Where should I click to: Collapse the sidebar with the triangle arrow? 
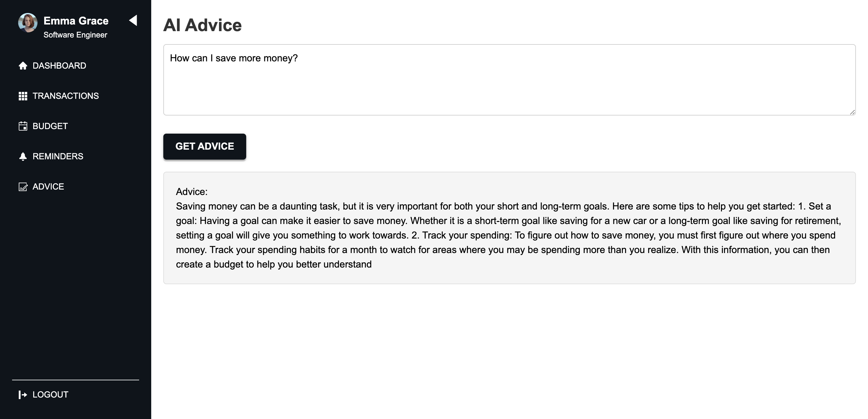(x=133, y=20)
